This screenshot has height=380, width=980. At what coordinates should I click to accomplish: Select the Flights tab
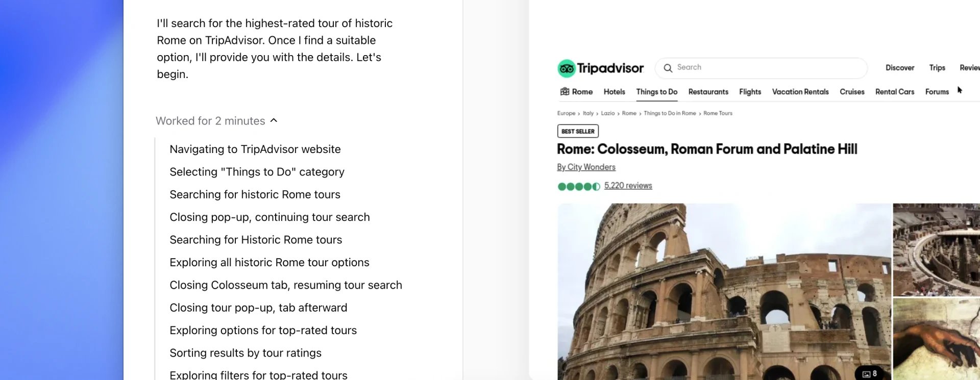(750, 92)
